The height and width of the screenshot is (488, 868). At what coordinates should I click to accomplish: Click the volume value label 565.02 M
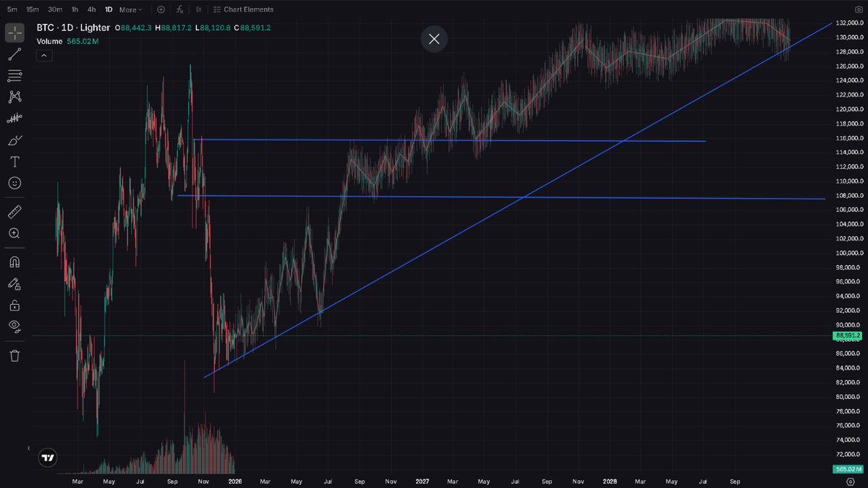point(846,470)
